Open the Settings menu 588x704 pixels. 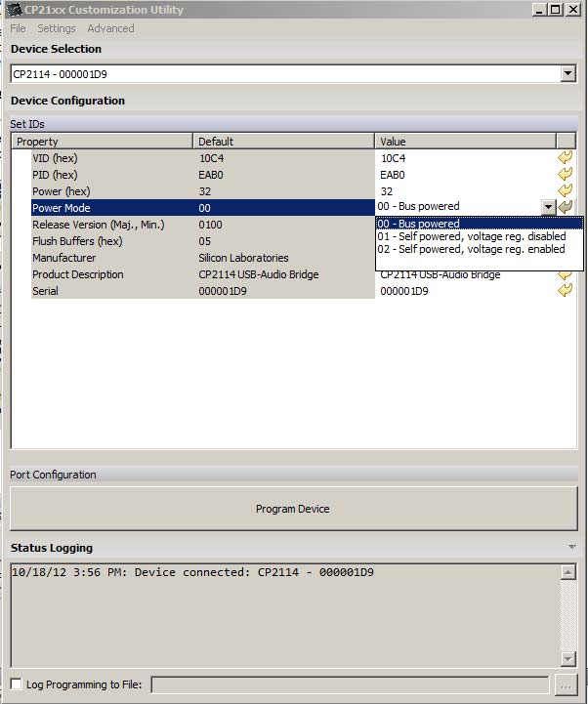[x=56, y=28]
